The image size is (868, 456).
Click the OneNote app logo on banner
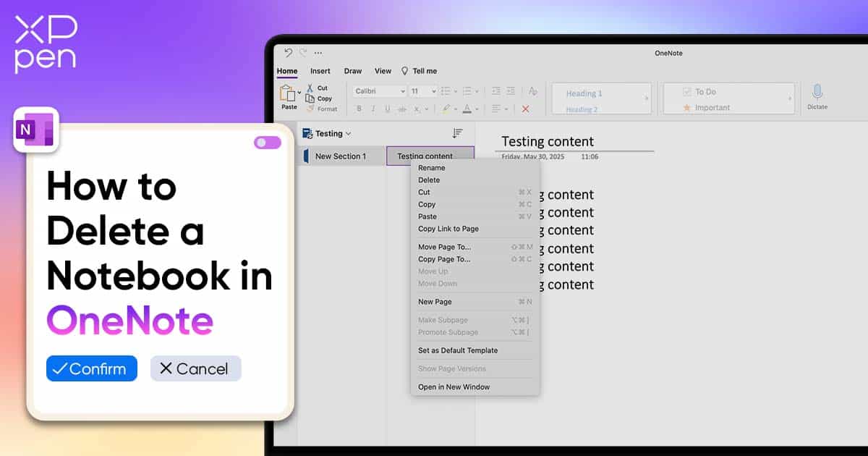(36, 130)
